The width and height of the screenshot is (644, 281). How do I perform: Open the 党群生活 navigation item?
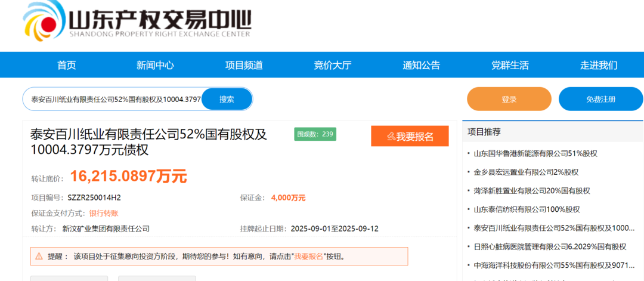[510, 65]
